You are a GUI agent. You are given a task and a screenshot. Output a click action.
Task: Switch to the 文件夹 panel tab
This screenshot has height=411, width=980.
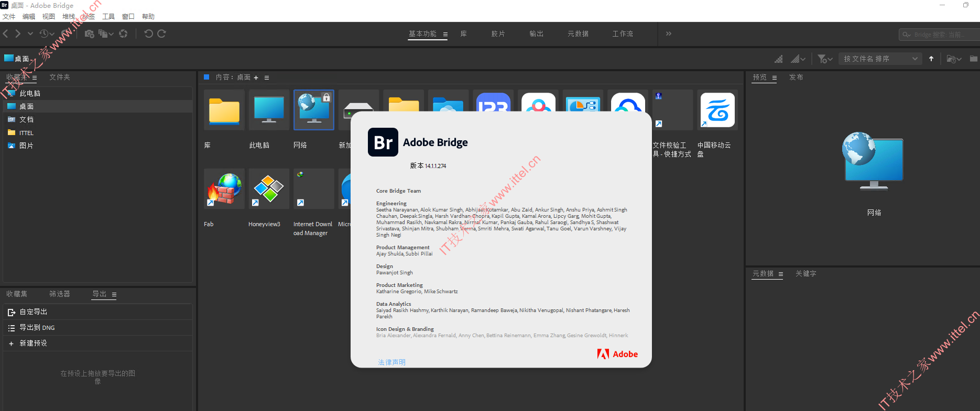click(x=60, y=77)
